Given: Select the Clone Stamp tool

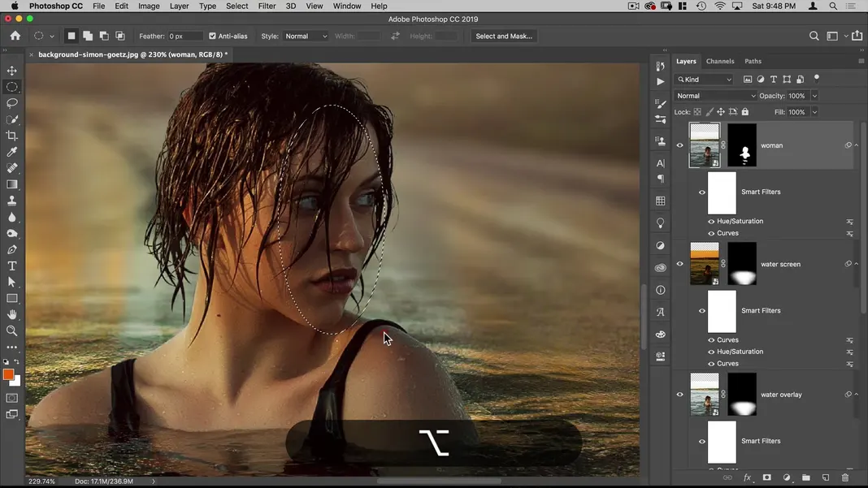Looking at the screenshot, I should [11, 201].
